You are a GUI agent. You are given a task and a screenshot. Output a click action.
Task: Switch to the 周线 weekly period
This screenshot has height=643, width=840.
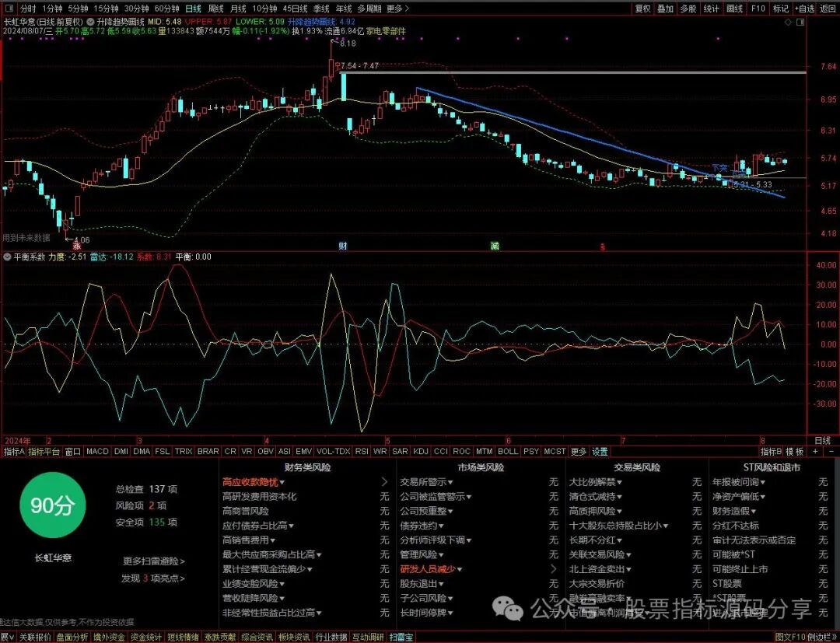216,9
